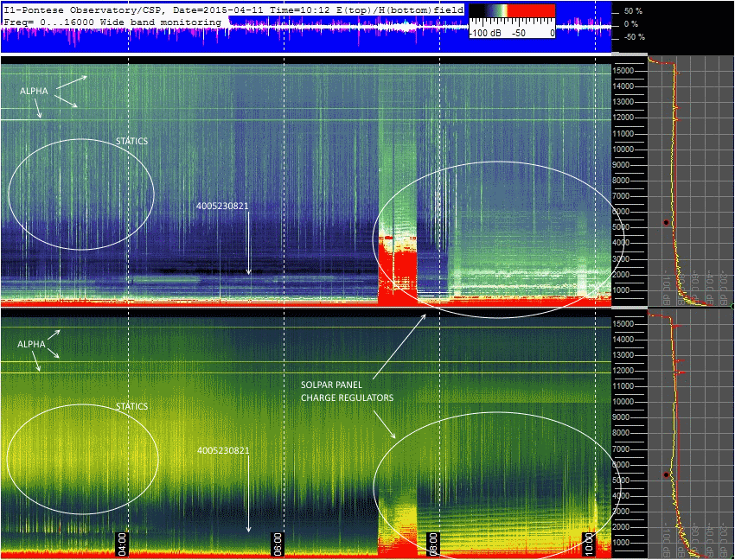The width and height of the screenshot is (735, 560).
Task: Click inside the upper STATICS ellipse annotation
Action: point(81,194)
